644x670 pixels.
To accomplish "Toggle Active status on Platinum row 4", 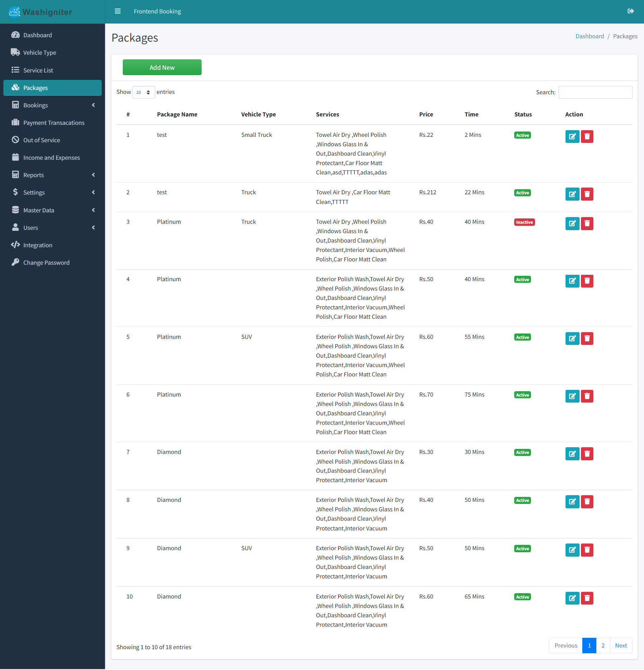I will click(523, 279).
